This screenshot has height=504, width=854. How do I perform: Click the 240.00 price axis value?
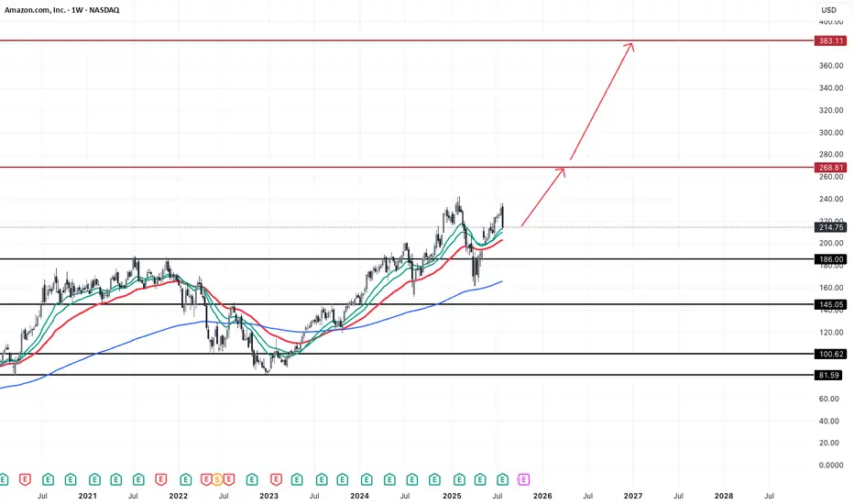(831, 199)
